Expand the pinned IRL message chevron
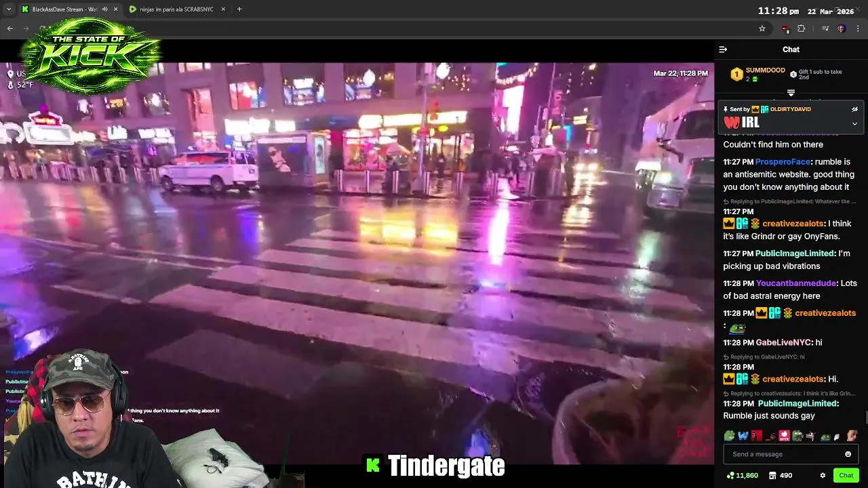Image resolution: width=868 pixels, height=488 pixels. (854, 124)
